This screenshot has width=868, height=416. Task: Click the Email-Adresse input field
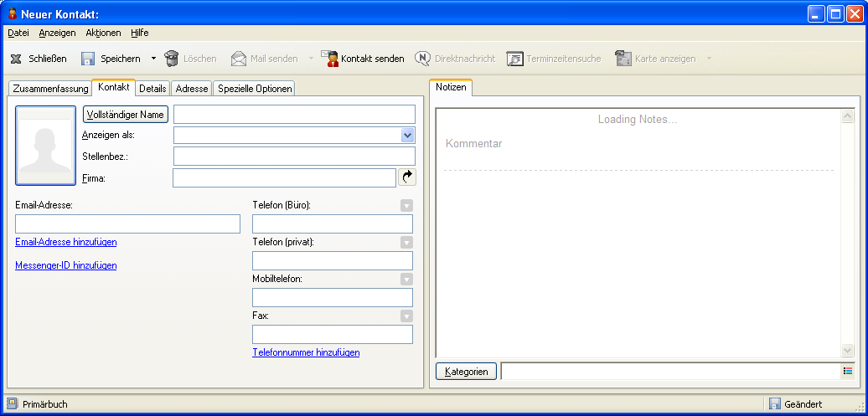tap(128, 224)
